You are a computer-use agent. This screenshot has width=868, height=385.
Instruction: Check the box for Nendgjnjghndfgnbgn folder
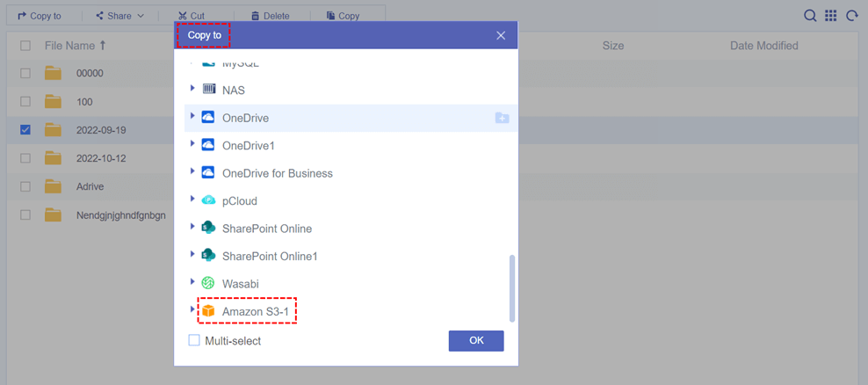pos(25,215)
